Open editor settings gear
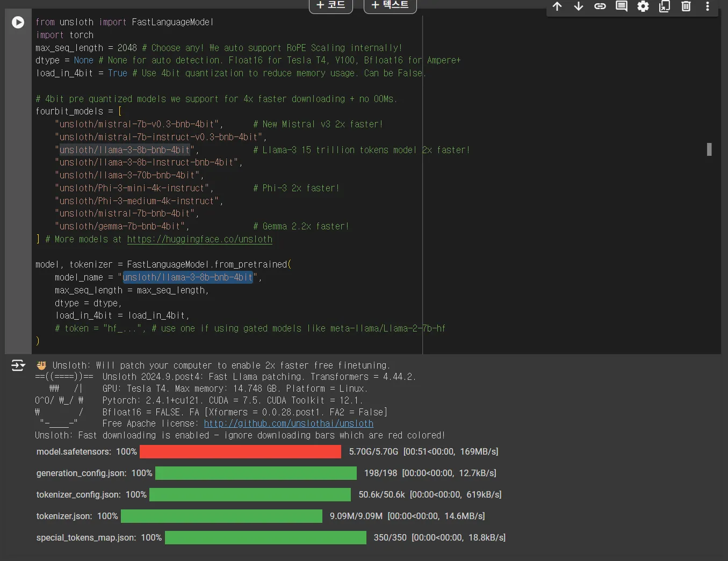This screenshot has width=728, height=561. tap(643, 6)
